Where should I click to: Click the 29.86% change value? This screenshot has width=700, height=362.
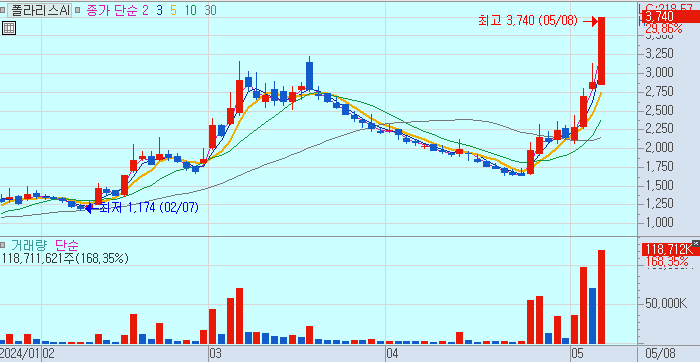point(664,29)
